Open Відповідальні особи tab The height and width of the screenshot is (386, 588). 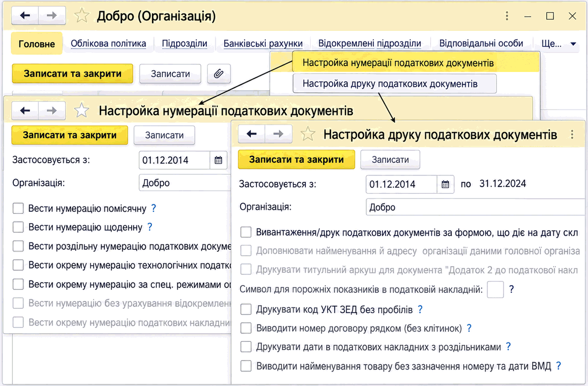pyautogui.click(x=481, y=44)
